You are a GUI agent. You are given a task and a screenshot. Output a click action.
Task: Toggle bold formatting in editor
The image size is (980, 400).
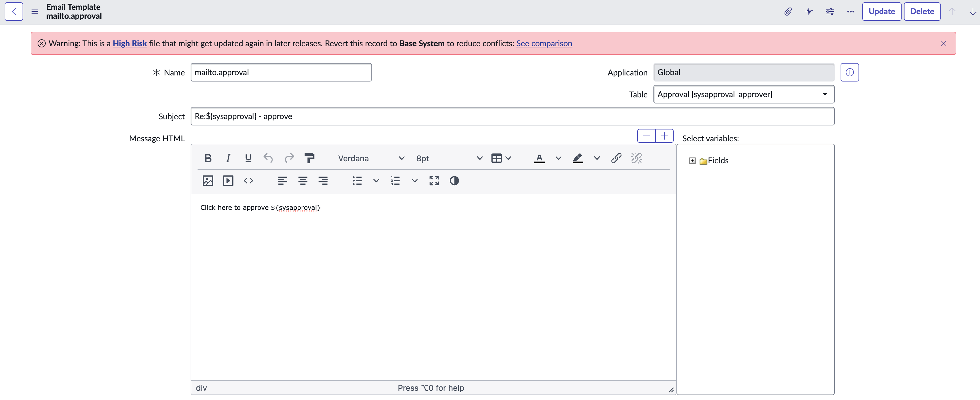208,158
